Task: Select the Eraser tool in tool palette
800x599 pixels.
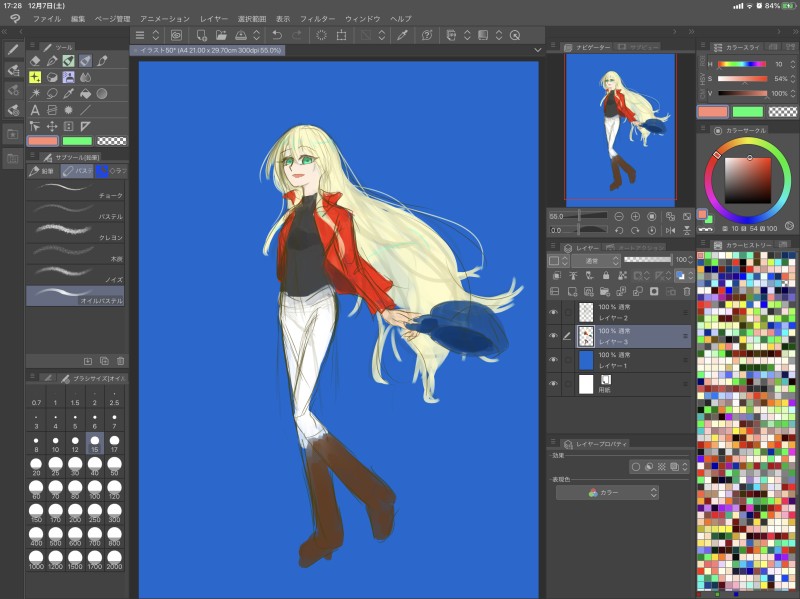Action: pos(35,60)
